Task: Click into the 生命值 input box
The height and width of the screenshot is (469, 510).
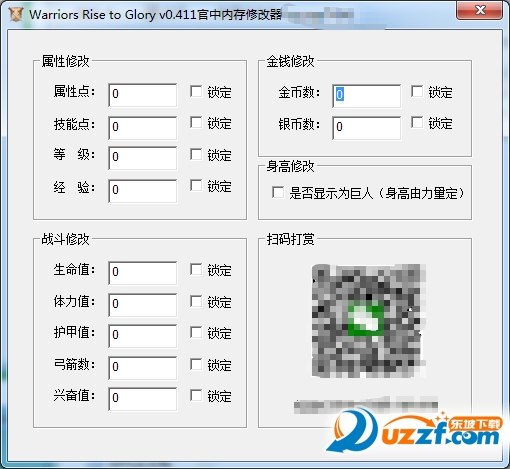Action: tap(143, 273)
